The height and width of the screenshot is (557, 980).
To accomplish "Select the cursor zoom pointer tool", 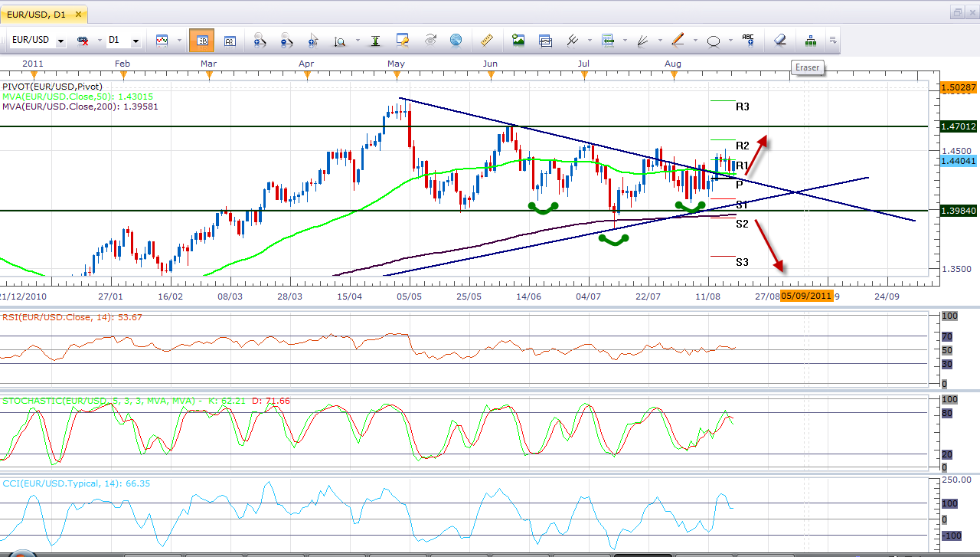I will [x=313, y=40].
